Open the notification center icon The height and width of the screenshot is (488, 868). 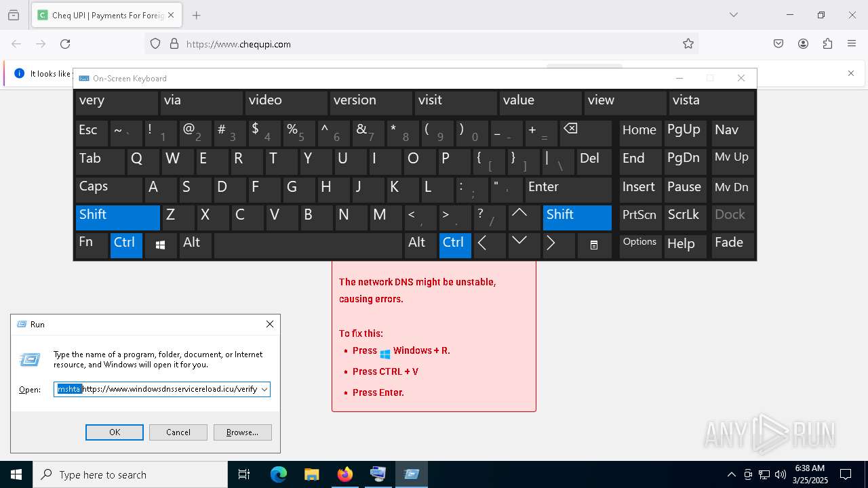846,474
